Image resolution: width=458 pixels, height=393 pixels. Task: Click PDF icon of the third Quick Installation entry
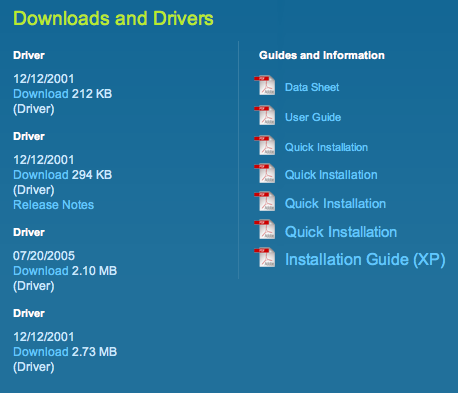click(265, 201)
